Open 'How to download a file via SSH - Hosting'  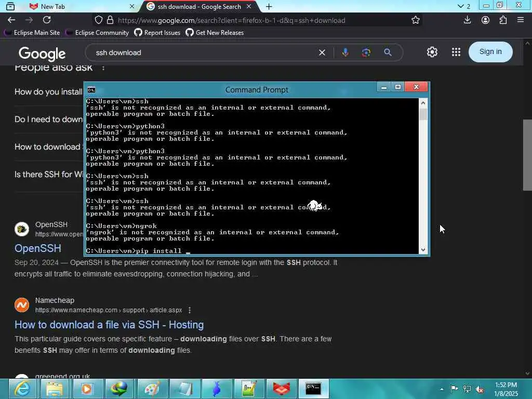coord(109,325)
